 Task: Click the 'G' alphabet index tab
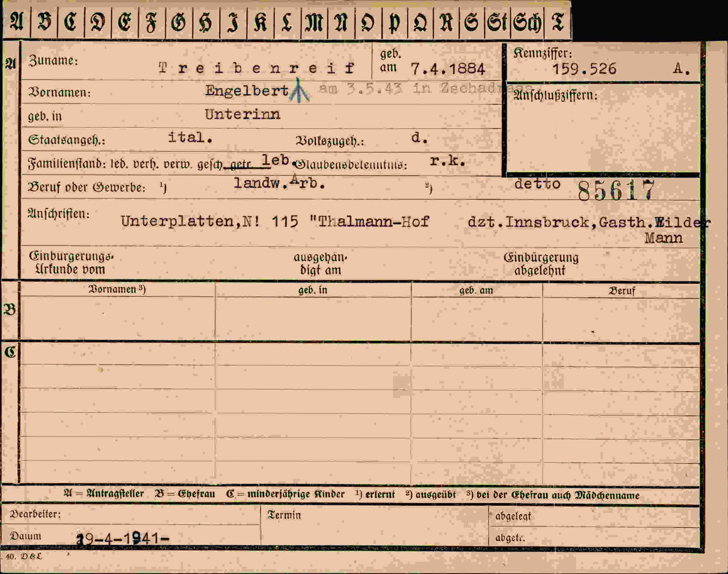pyautogui.click(x=179, y=23)
